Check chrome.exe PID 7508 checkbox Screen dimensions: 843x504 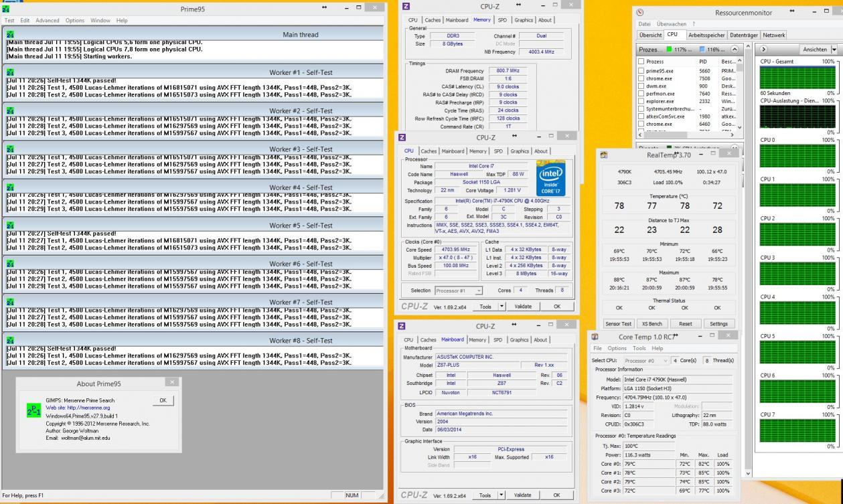click(x=641, y=78)
